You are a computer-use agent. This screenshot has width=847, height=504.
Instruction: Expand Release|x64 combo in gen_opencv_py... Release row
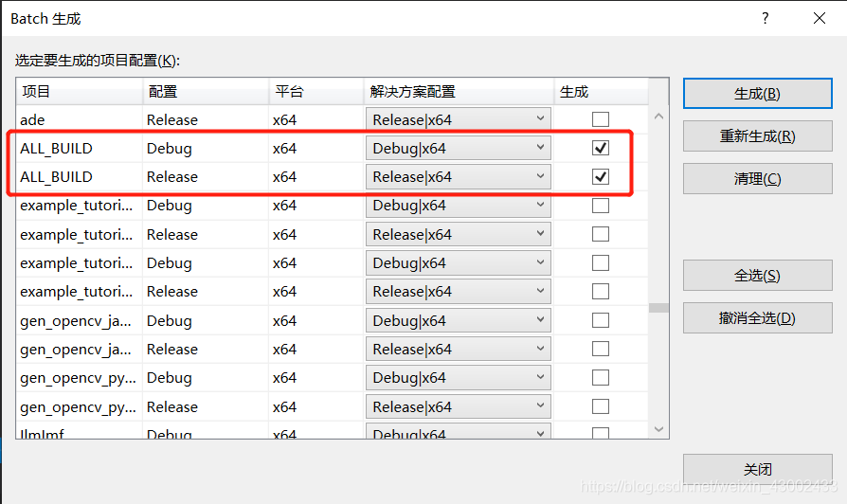pyautogui.click(x=458, y=406)
